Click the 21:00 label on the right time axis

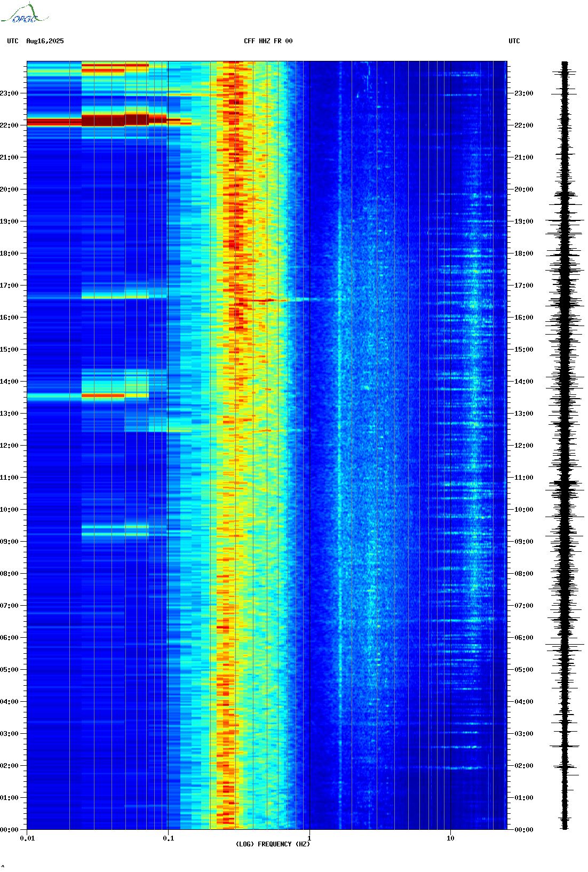524,157
